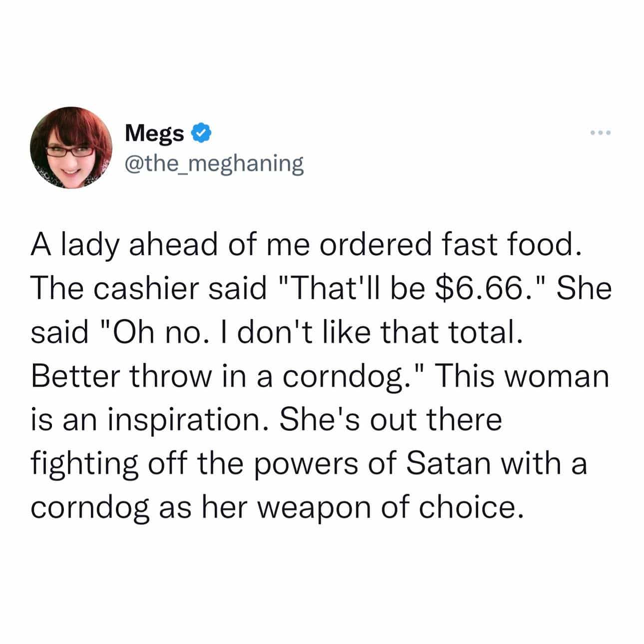Open the @the_meghaning handle link
The height and width of the screenshot is (644, 644).
(x=214, y=162)
